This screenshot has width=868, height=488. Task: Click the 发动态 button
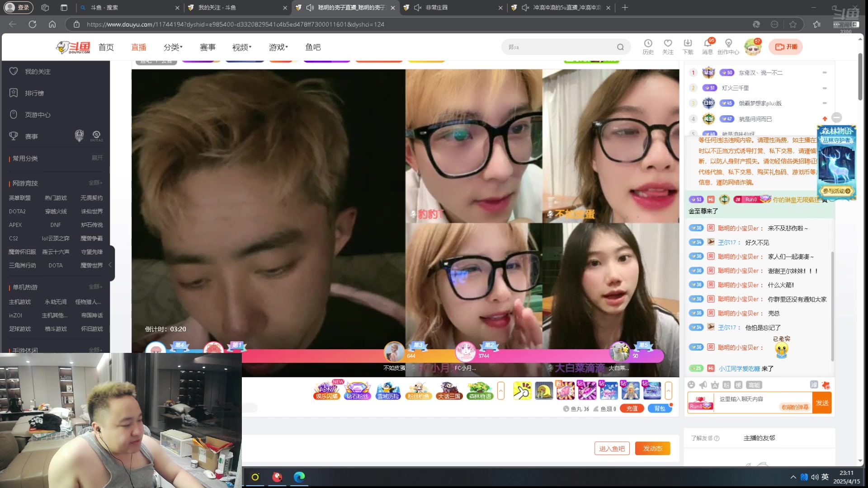click(x=652, y=448)
